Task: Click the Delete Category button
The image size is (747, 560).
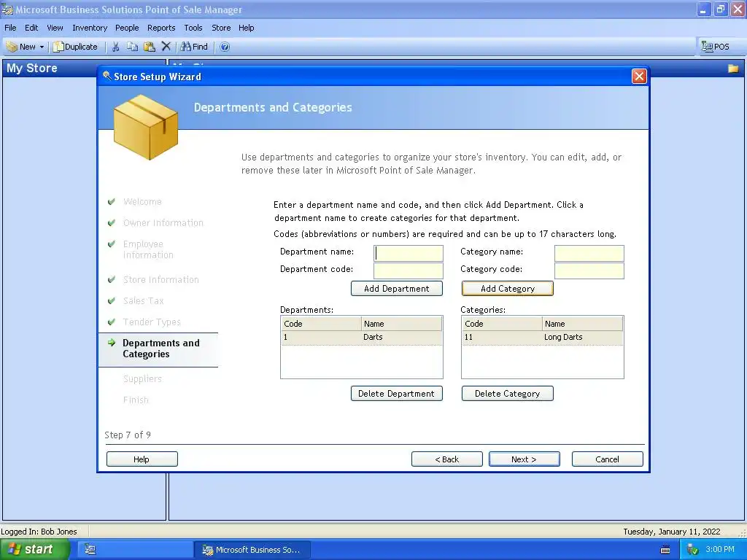Action: [x=508, y=394]
